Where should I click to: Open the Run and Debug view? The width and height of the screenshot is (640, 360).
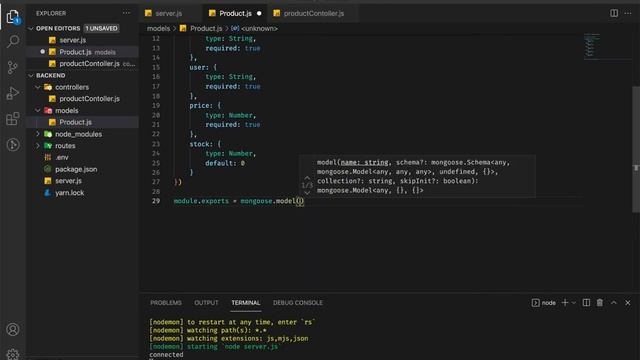click(13, 93)
